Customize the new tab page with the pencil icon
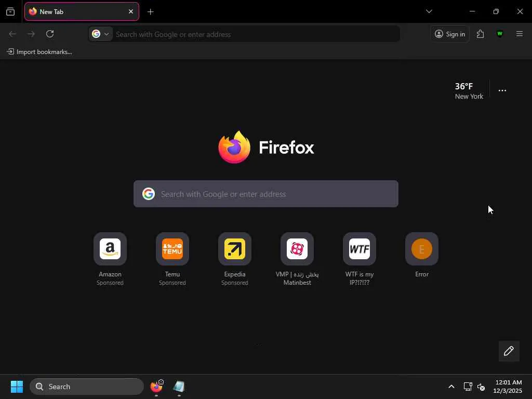The image size is (532, 399). [x=509, y=351]
